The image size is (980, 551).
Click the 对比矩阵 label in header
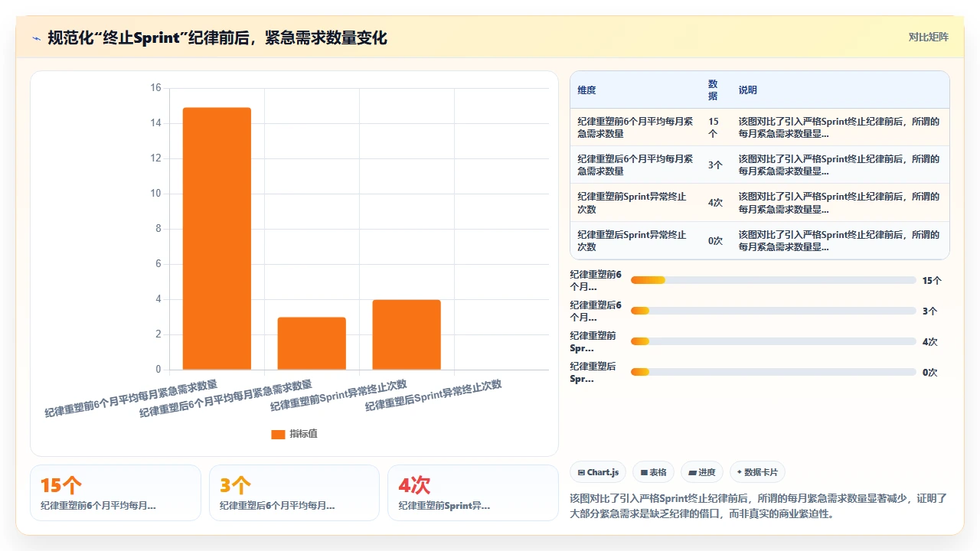pyautogui.click(x=928, y=37)
